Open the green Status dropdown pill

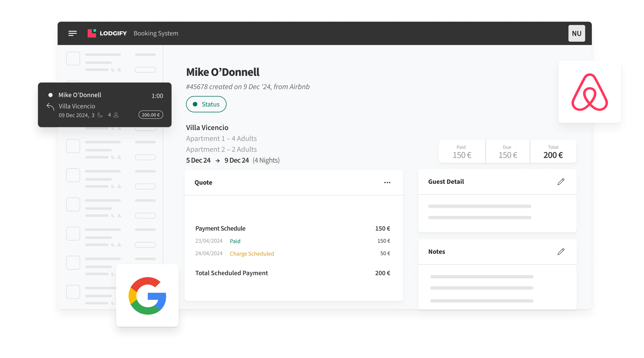(x=206, y=104)
